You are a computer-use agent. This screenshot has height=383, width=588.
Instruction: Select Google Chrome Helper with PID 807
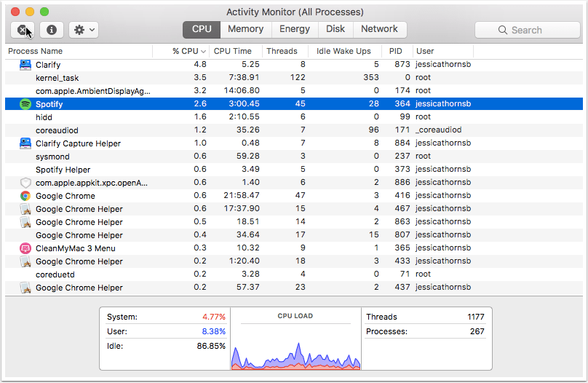click(x=294, y=235)
